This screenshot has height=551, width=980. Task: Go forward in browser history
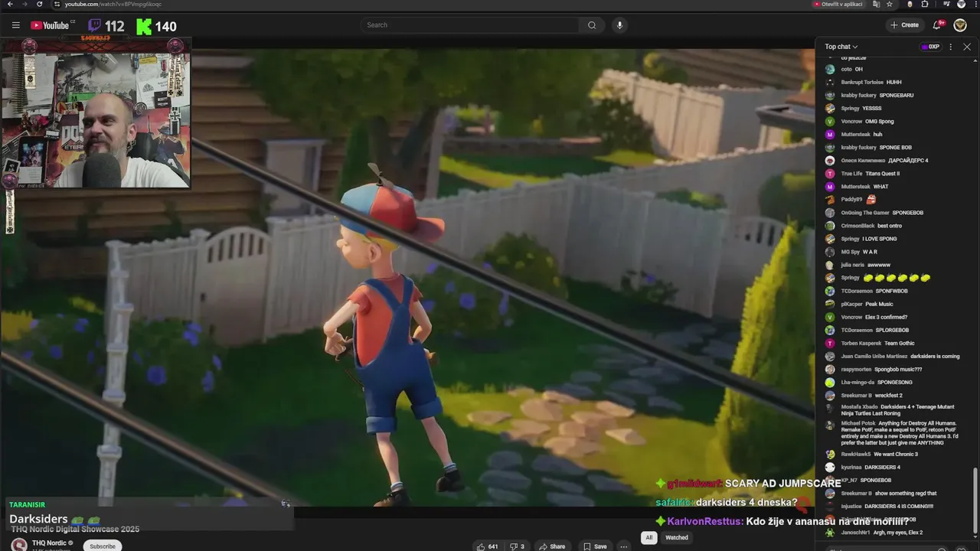[x=27, y=4]
